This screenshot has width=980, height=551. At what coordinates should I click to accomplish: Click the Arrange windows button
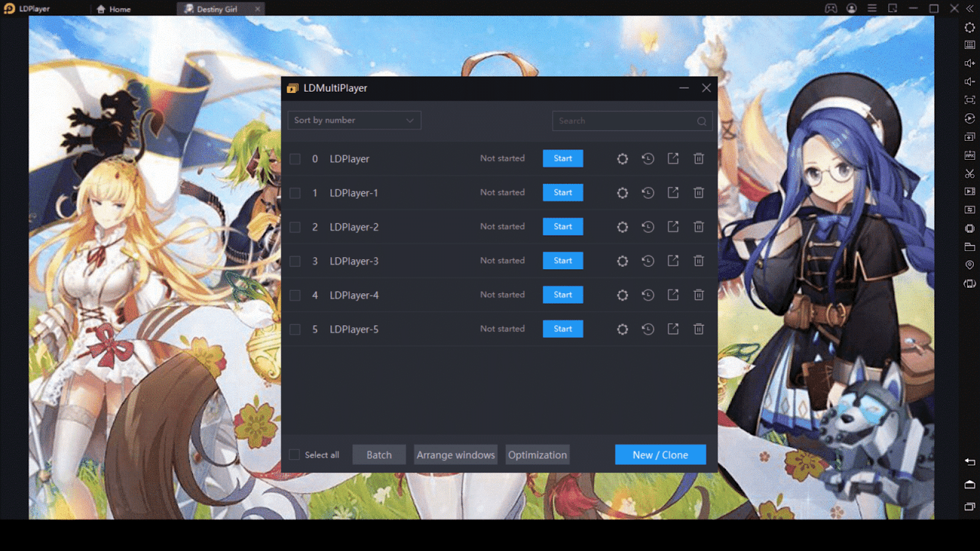point(456,455)
